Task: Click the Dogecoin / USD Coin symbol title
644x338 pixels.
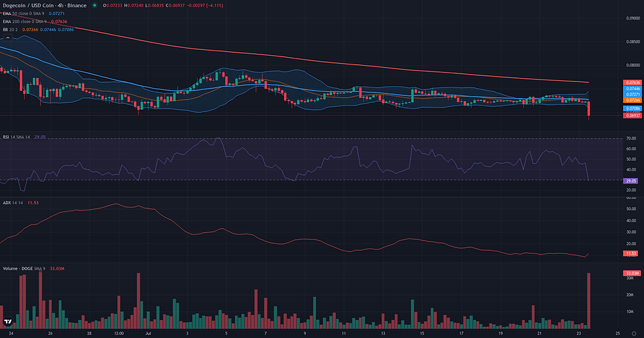Action: 45,5
